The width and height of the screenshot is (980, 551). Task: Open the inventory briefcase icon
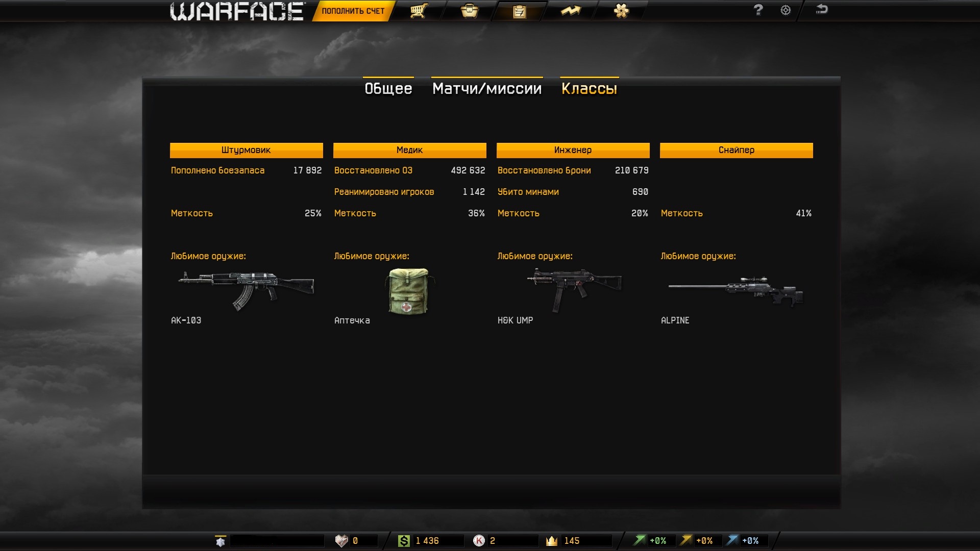coord(469,11)
